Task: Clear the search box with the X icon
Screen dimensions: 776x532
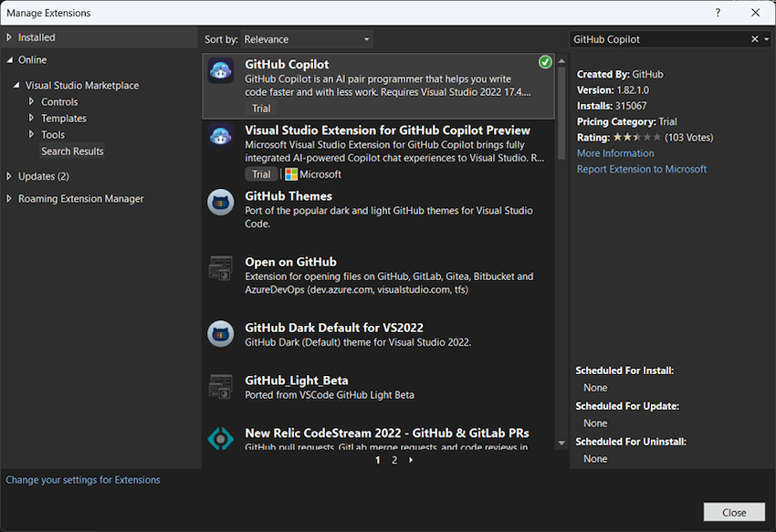Action: pyautogui.click(x=754, y=39)
